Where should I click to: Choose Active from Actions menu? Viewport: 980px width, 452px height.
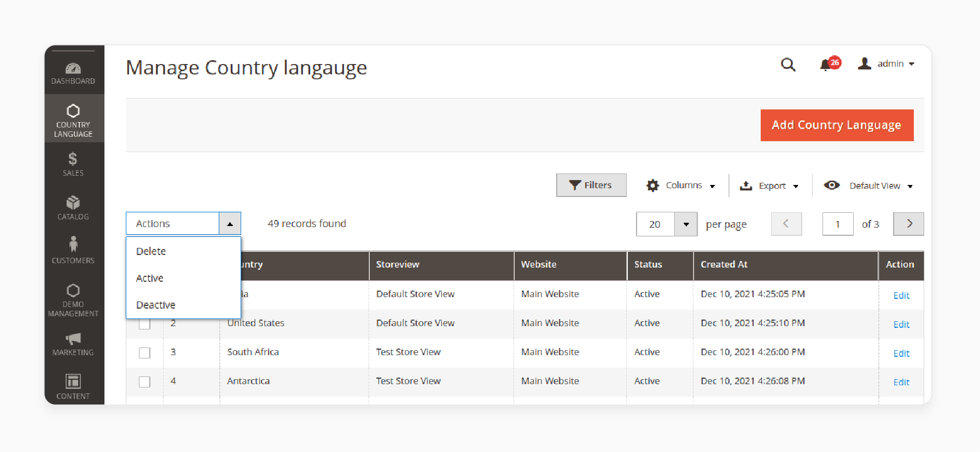[183, 278]
